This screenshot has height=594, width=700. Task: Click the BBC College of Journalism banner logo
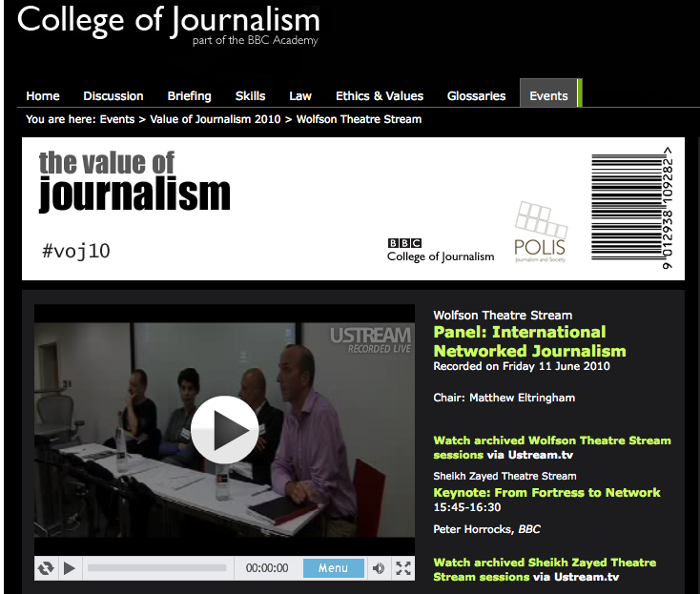[x=441, y=251]
